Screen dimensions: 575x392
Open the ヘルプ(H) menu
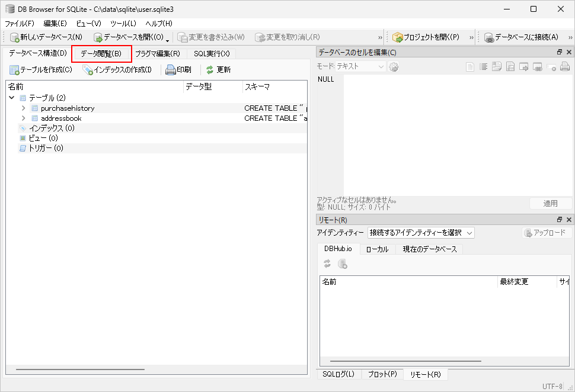(159, 24)
